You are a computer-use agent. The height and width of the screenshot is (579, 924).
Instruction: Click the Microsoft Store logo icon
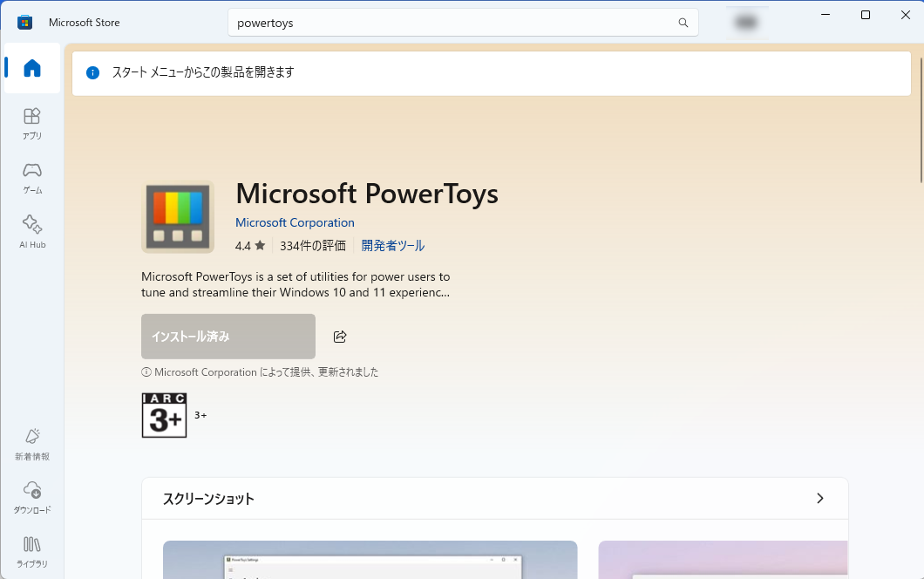pos(24,23)
